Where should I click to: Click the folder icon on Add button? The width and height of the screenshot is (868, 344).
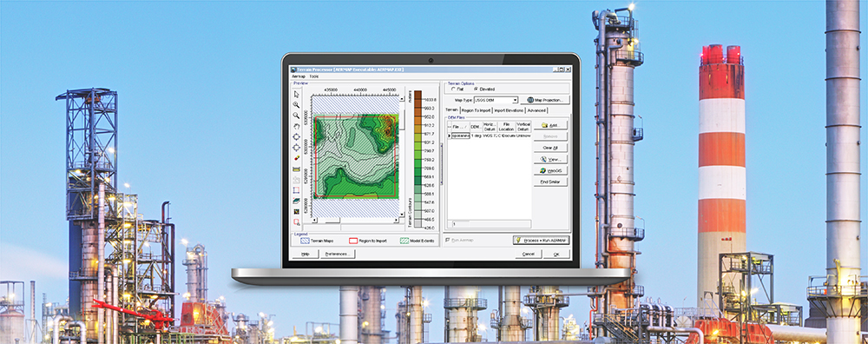pos(545,125)
